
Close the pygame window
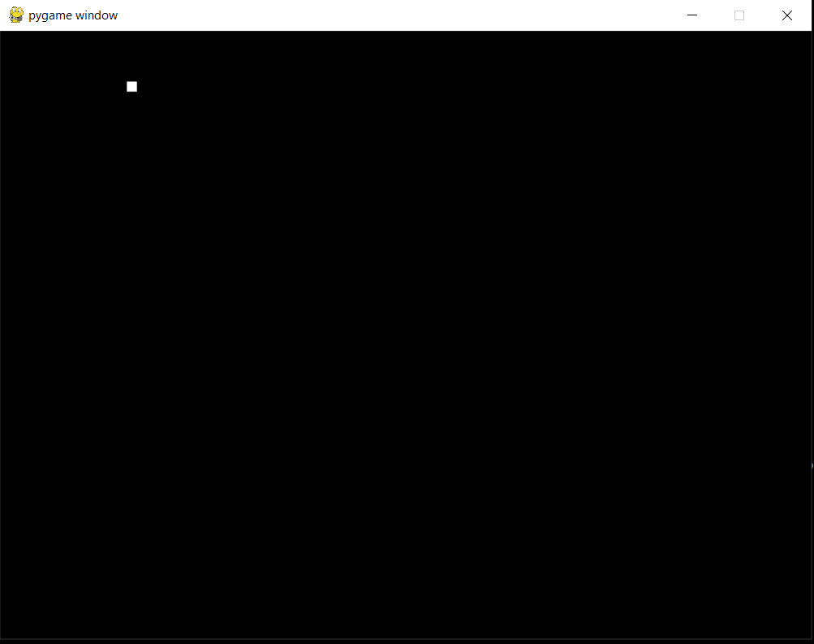tap(786, 15)
